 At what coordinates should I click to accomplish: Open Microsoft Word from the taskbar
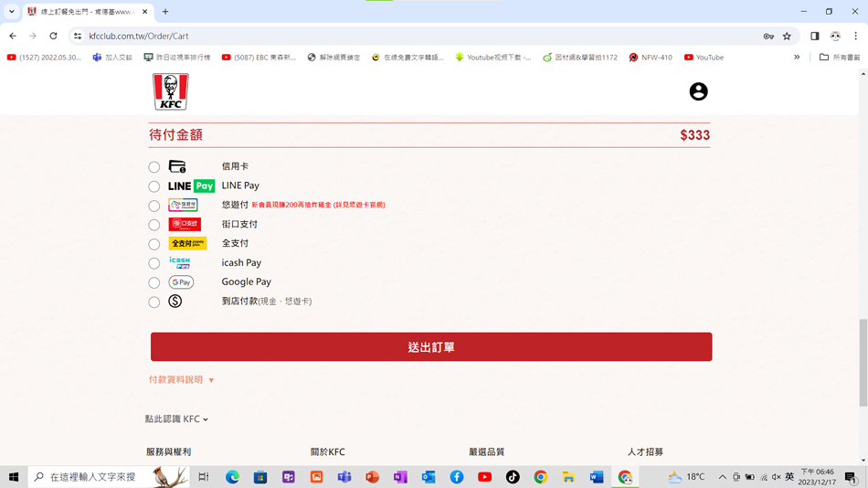(597, 477)
